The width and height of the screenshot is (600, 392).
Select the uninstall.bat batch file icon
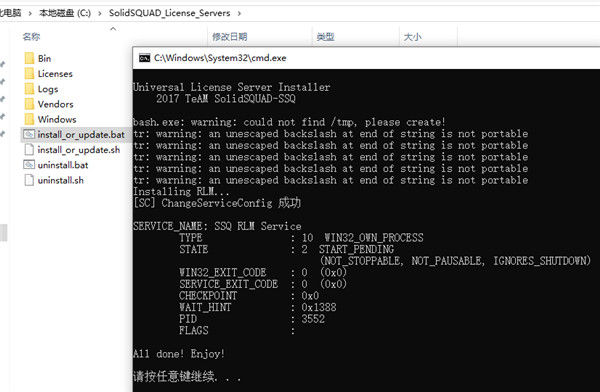coord(29,165)
